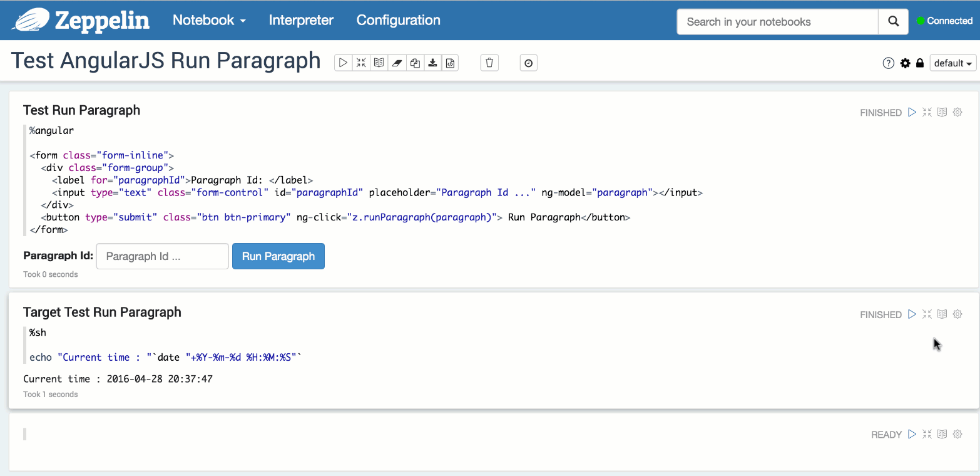The height and width of the screenshot is (476, 980).
Task: Open the Interpreter page
Action: pos(301,20)
